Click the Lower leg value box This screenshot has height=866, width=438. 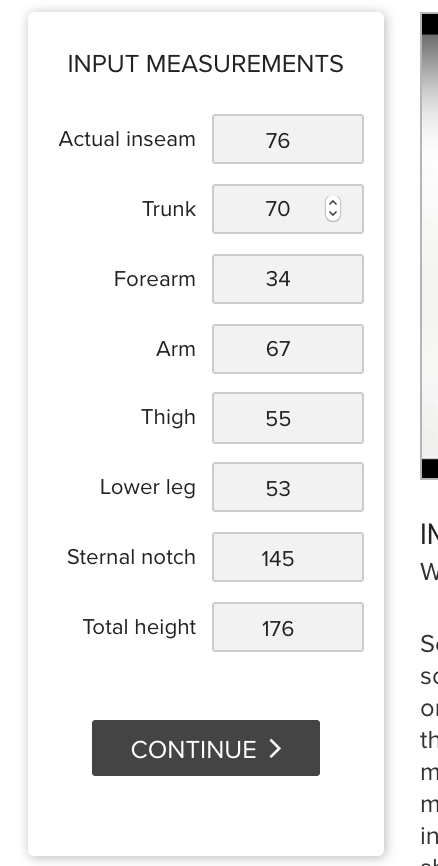click(288, 487)
